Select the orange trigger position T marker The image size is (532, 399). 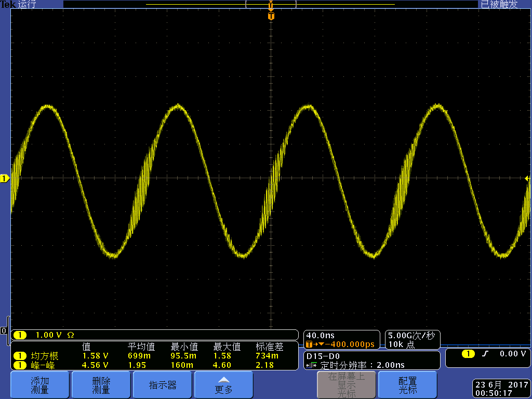(271, 16)
